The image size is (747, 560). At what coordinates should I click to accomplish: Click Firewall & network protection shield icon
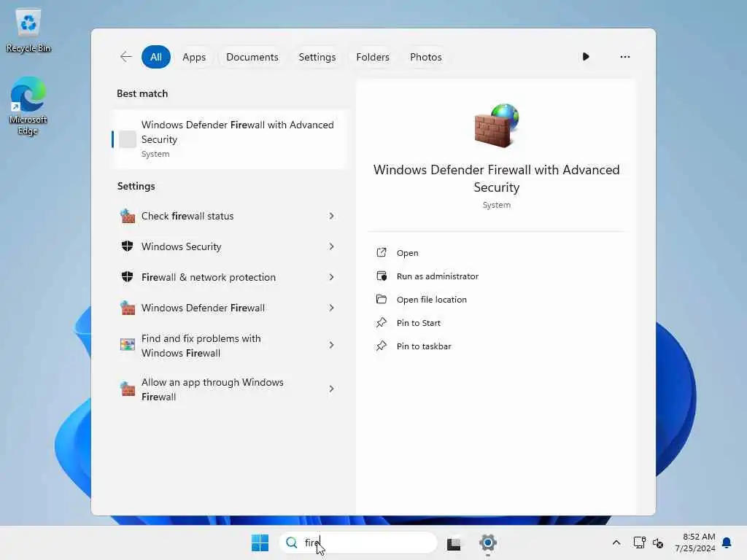(127, 276)
